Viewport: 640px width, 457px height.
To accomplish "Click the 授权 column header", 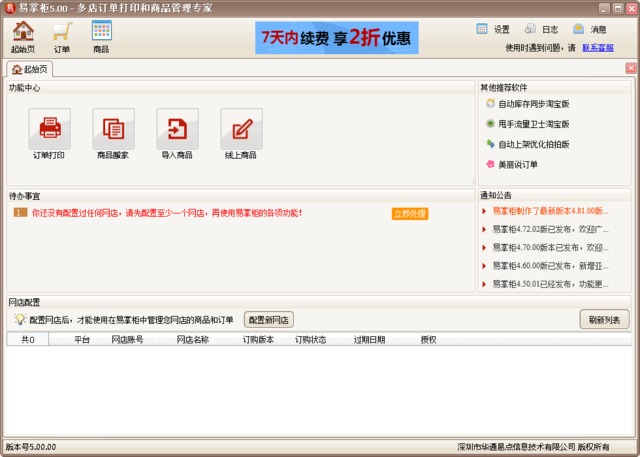I will [429, 339].
